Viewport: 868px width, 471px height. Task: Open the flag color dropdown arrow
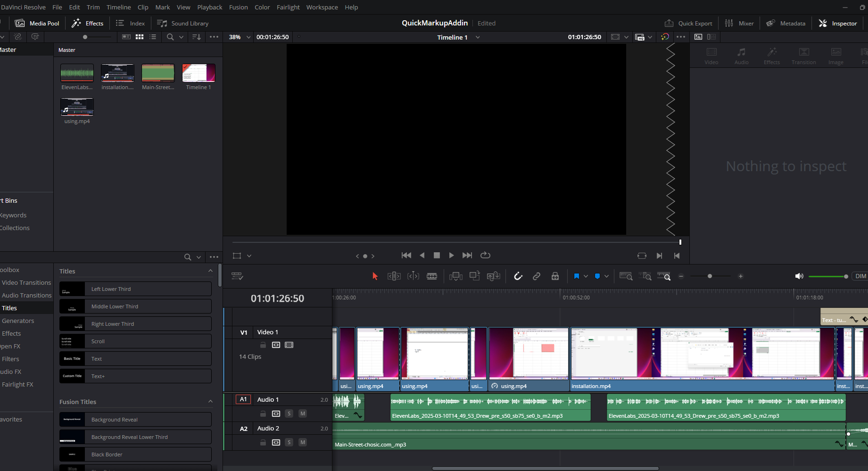(x=586, y=276)
